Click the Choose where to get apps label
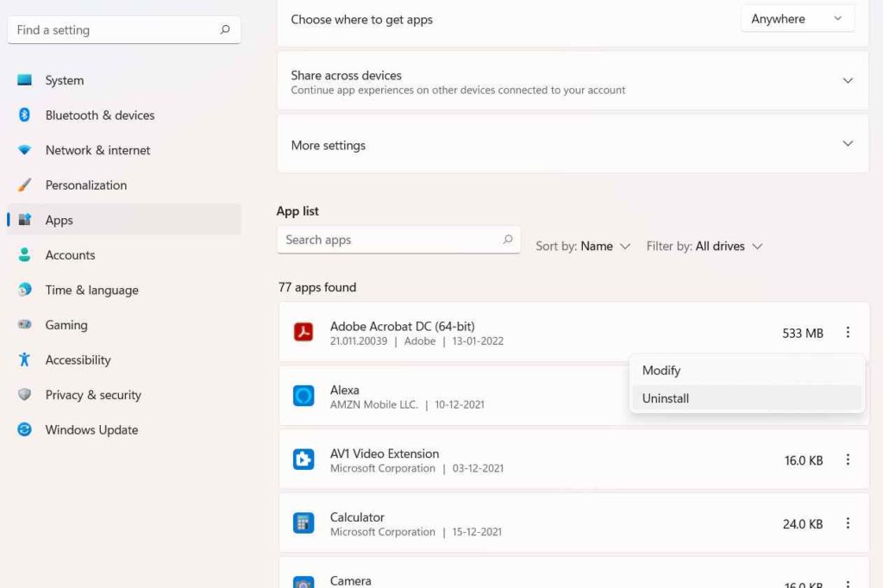The width and height of the screenshot is (883, 588). coord(361,20)
